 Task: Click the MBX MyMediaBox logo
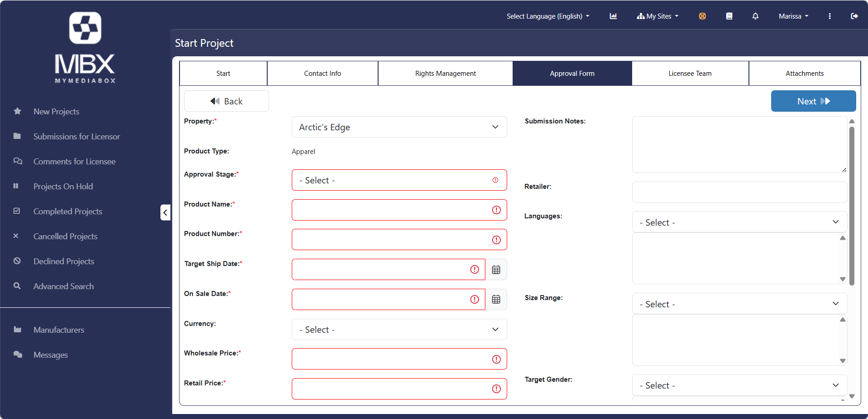pos(85,47)
